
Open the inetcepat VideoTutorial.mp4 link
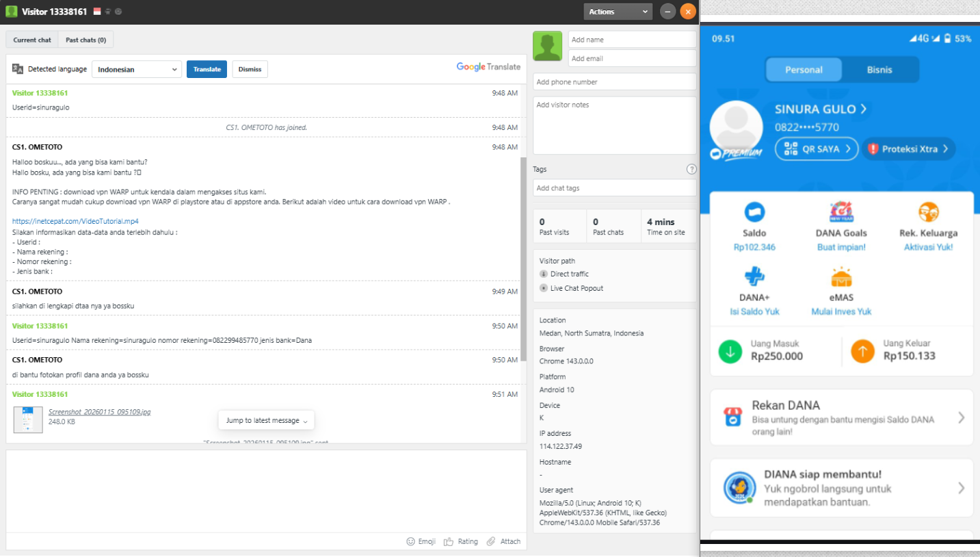tap(75, 221)
